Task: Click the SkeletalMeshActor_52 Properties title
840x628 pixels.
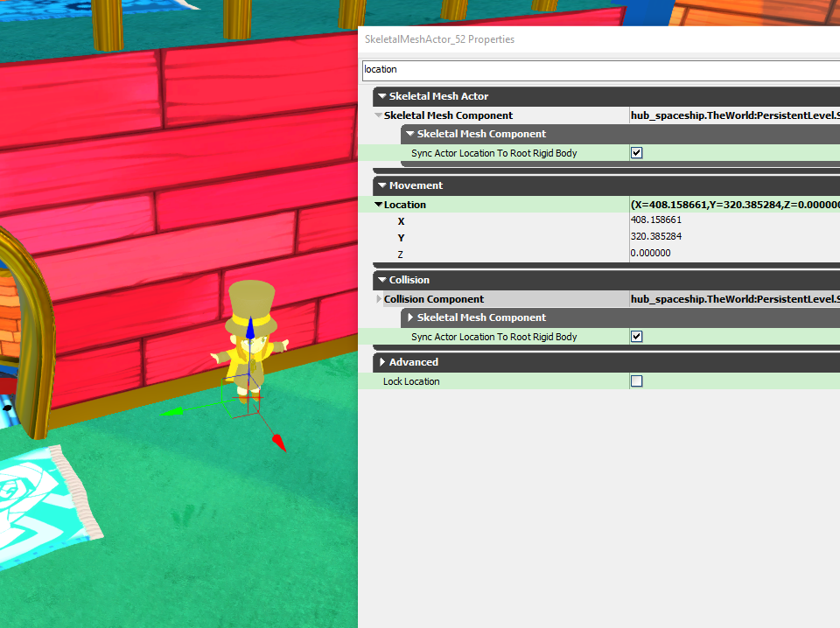Action: 439,39
